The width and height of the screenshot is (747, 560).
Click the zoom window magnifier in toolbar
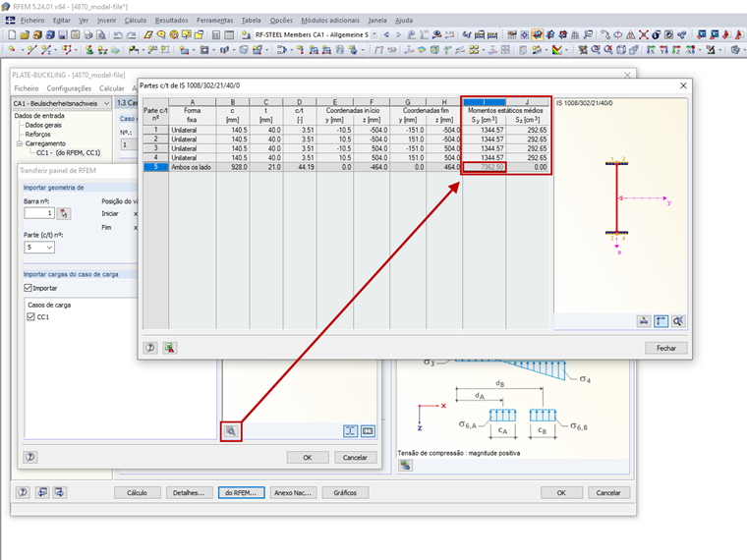tap(596, 49)
